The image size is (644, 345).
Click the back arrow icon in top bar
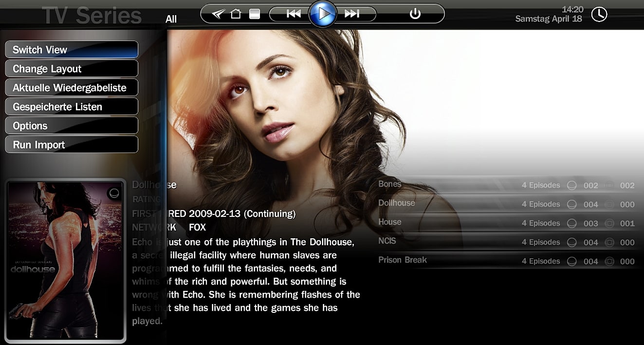219,14
